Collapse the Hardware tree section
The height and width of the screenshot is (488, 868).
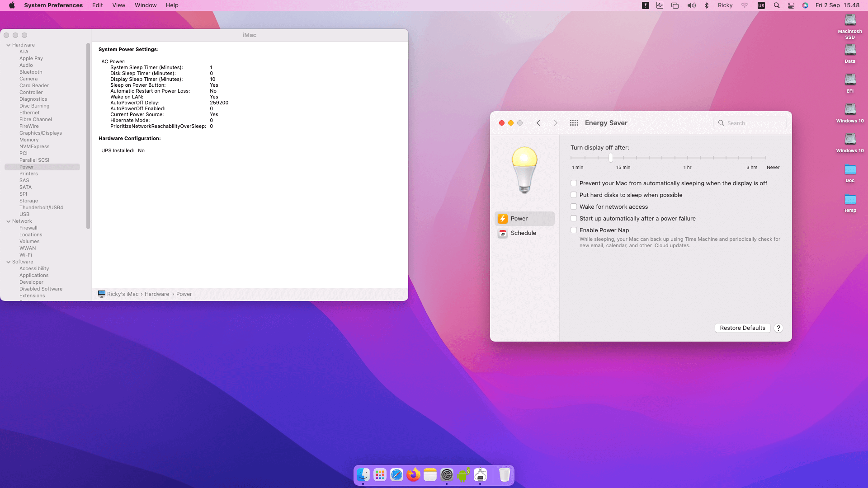click(9, 45)
